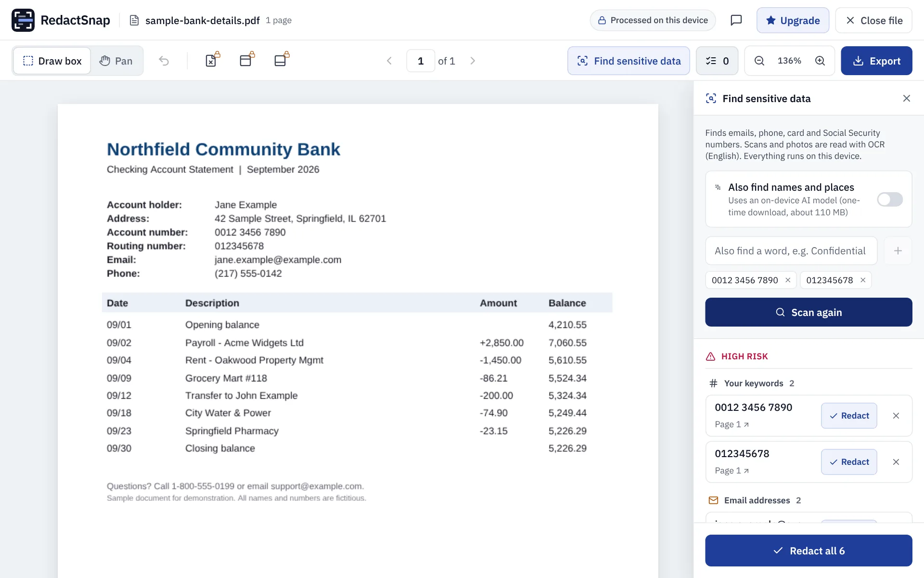Viewport: 924px width, 578px height.
Task: Open the redaction list counter showing 0
Action: coord(717,61)
